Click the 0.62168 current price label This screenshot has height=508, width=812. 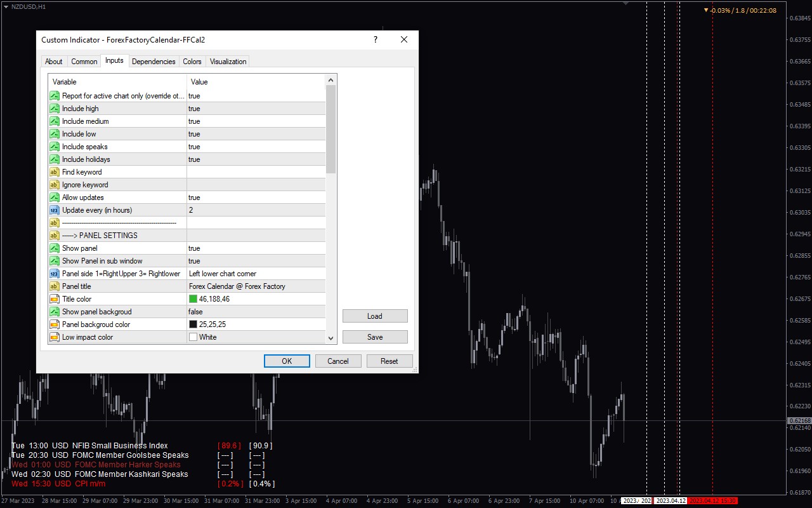coord(799,421)
